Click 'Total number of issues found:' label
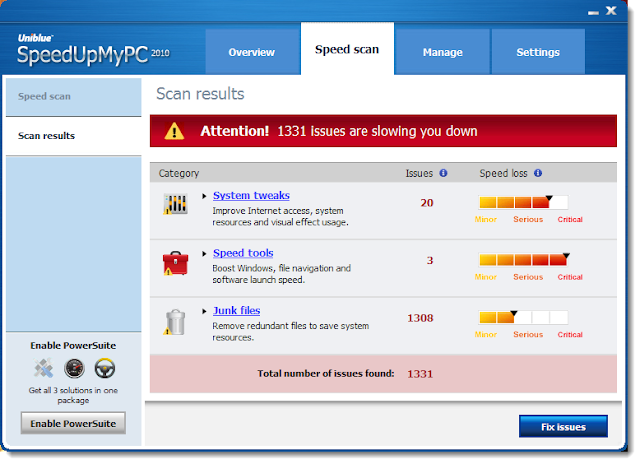This screenshot has width=640, height=464. [x=326, y=373]
